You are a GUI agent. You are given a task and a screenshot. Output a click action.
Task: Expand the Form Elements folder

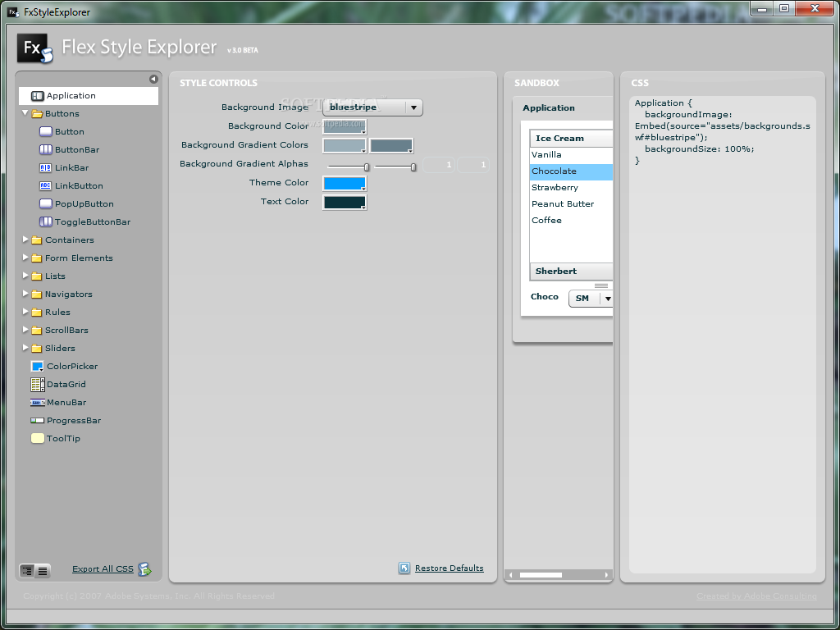25,258
